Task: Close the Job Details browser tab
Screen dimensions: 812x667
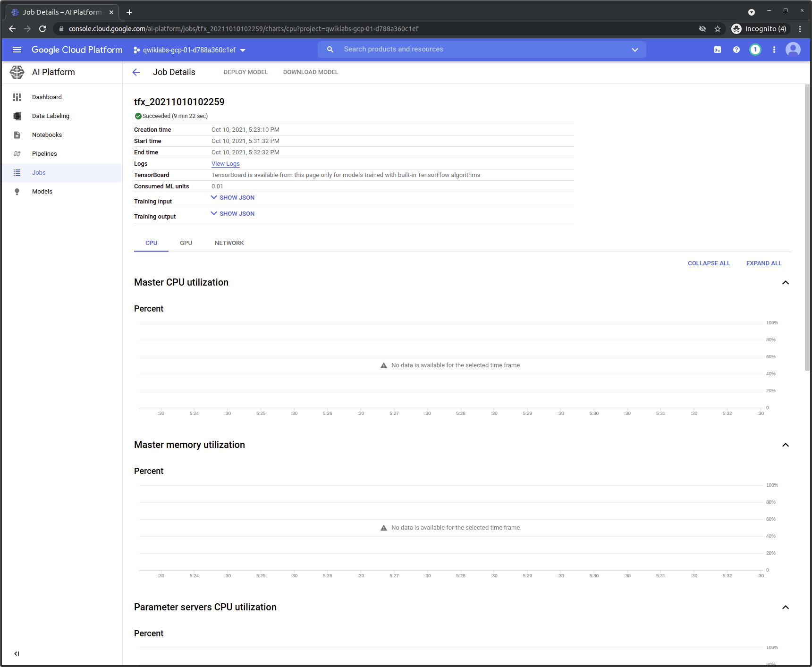Action: pos(111,12)
